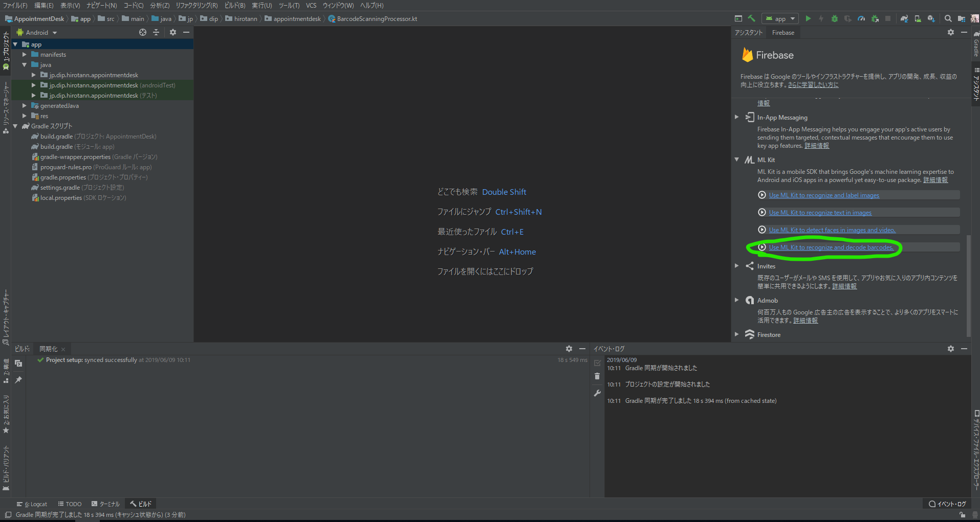Expand the res folder arrow
This screenshot has height=522, width=980.
pos(24,116)
